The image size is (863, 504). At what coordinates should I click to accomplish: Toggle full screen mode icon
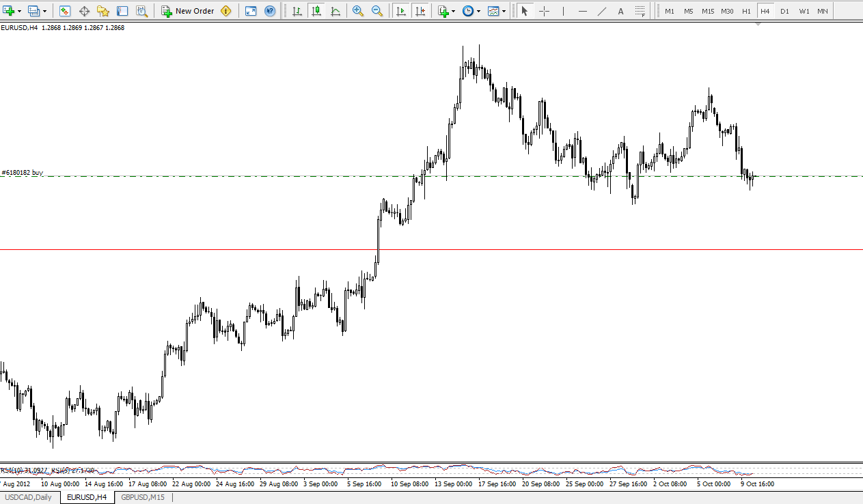(x=251, y=11)
